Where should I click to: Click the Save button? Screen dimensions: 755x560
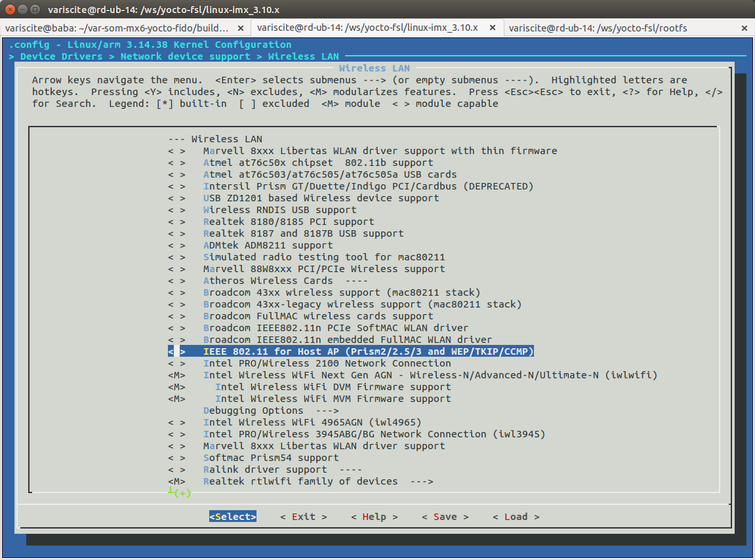pos(445,517)
